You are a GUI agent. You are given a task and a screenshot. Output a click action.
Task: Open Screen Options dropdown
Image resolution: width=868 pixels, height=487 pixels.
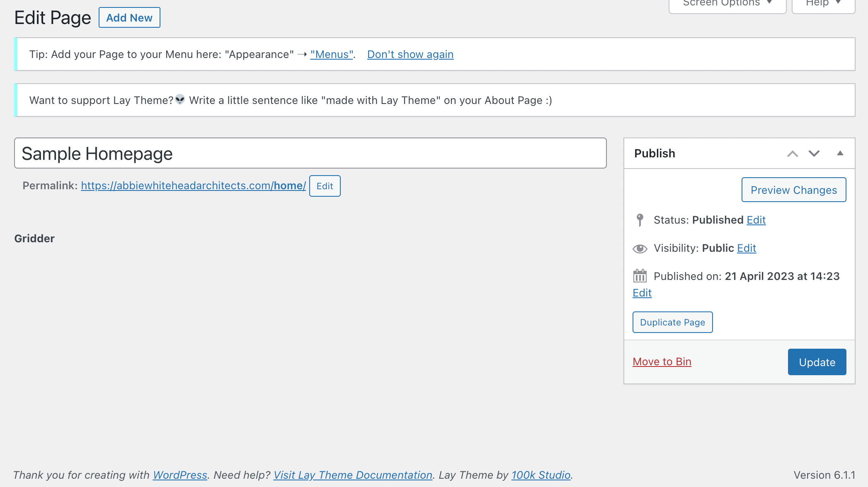pos(727,4)
